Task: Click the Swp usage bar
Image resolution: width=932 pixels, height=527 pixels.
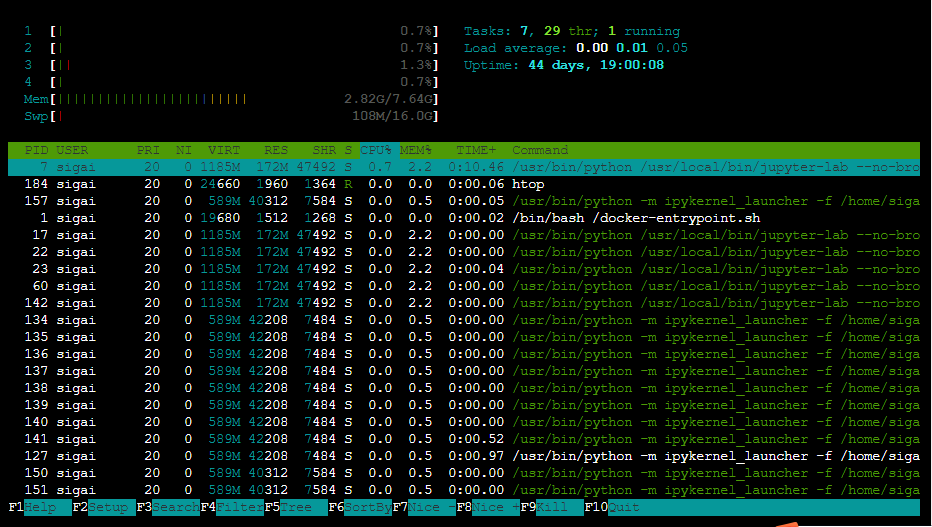Action: point(231,116)
